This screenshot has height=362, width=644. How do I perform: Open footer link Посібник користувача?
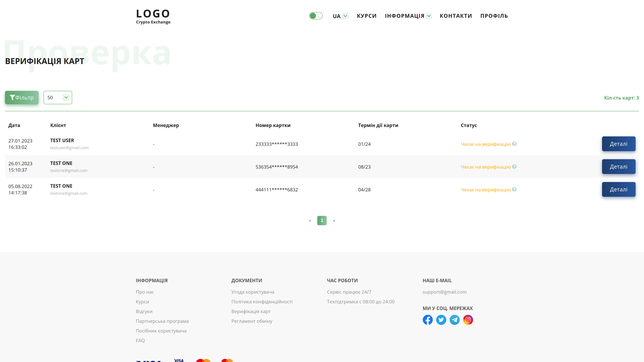161,331
